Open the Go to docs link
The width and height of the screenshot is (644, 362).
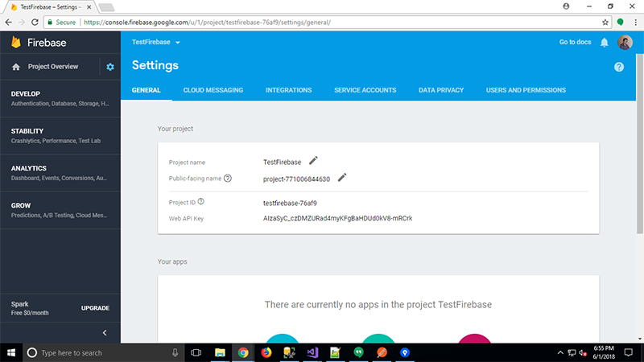tap(575, 42)
